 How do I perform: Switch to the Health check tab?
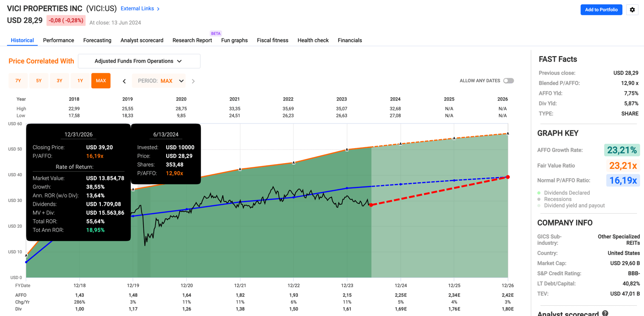[313, 40]
